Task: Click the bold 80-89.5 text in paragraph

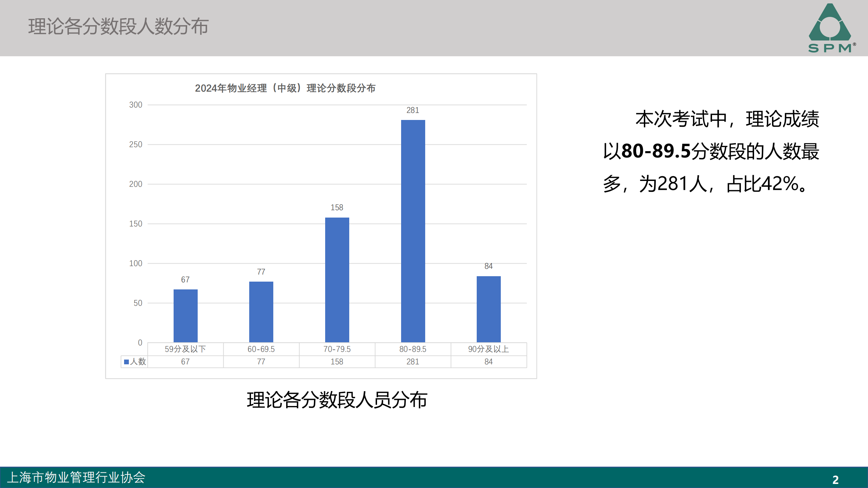Action: tap(656, 151)
